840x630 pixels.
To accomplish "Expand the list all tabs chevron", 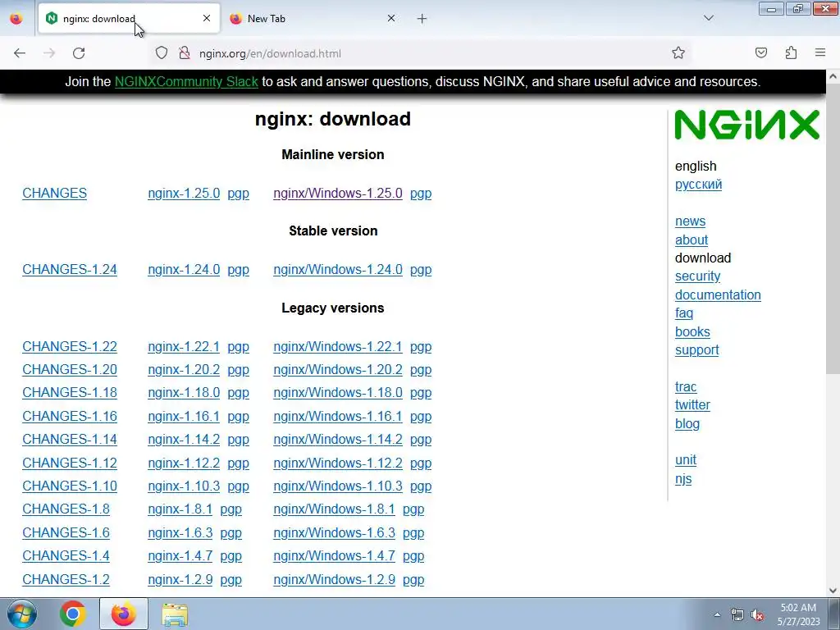I will click(x=709, y=18).
